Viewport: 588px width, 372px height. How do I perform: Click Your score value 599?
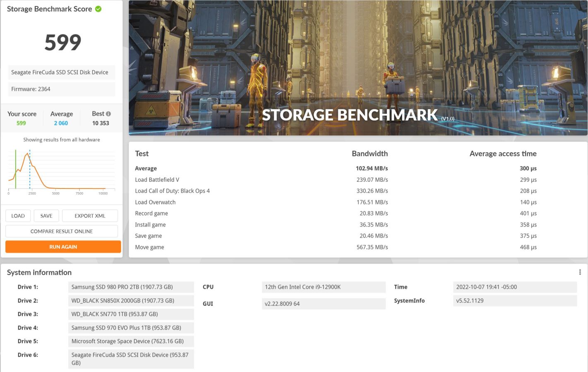(21, 123)
